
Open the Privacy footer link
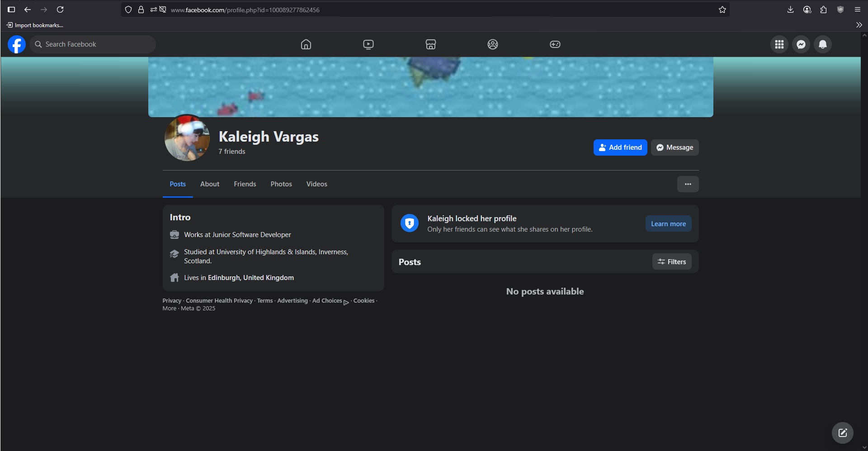point(172,301)
